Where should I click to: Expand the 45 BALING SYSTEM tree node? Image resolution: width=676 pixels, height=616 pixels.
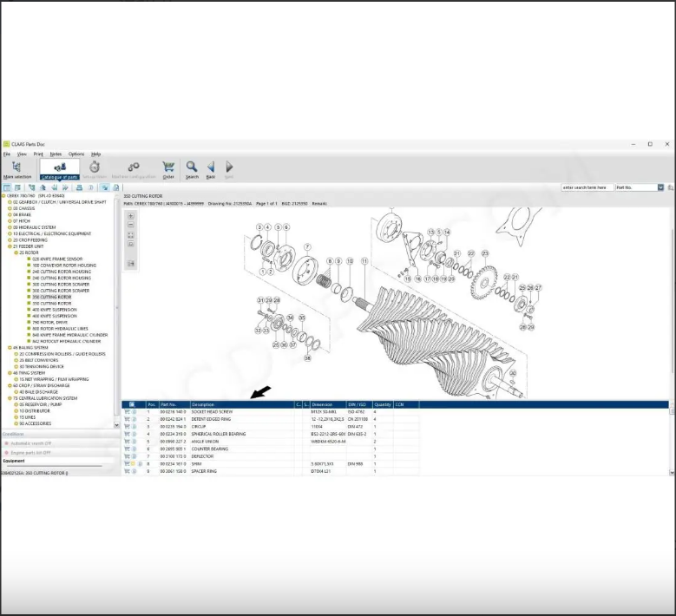(10, 348)
